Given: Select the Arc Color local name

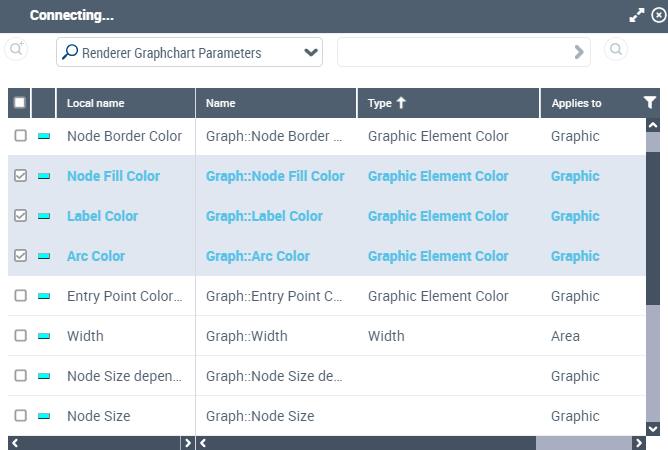Looking at the screenshot, I should point(96,256).
